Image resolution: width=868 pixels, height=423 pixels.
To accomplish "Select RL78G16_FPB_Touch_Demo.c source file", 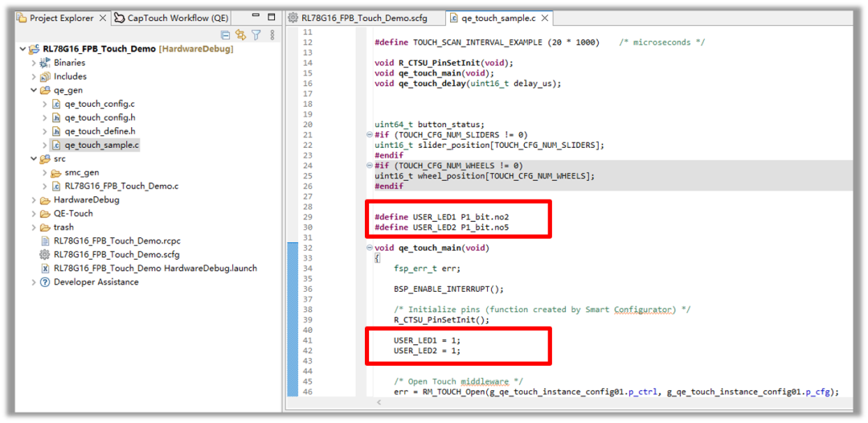I will (121, 186).
